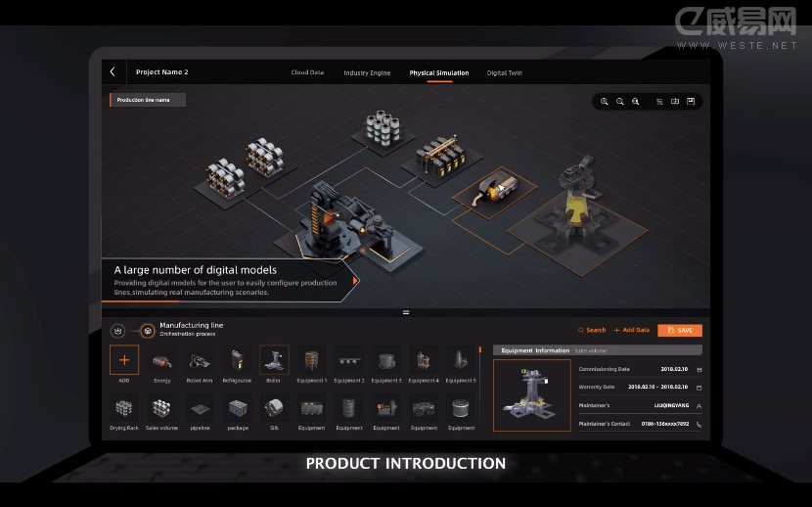812x507 pixels.
Task: Click the Search link
Action: pyautogui.click(x=592, y=330)
